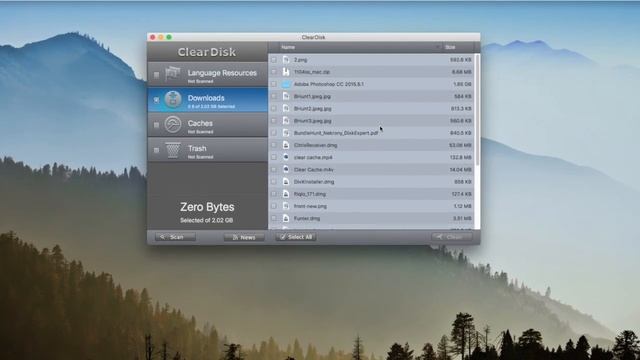The image size is (640, 360).
Task: Click the 2.png file icon
Action: pos(286,60)
